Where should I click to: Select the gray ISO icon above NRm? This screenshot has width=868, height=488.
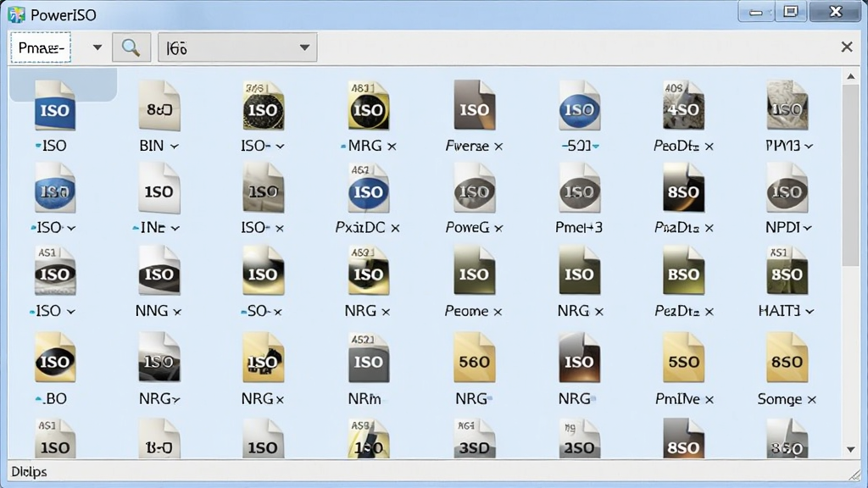368,358
